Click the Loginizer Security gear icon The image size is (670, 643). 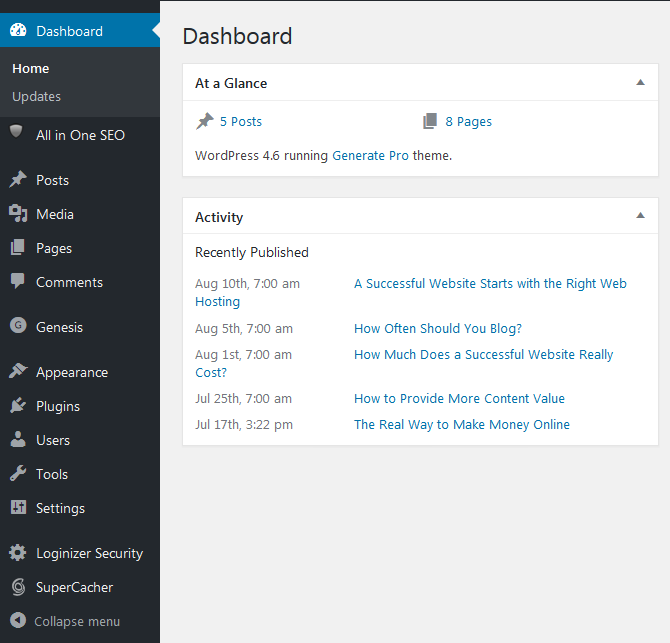pos(18,552)
